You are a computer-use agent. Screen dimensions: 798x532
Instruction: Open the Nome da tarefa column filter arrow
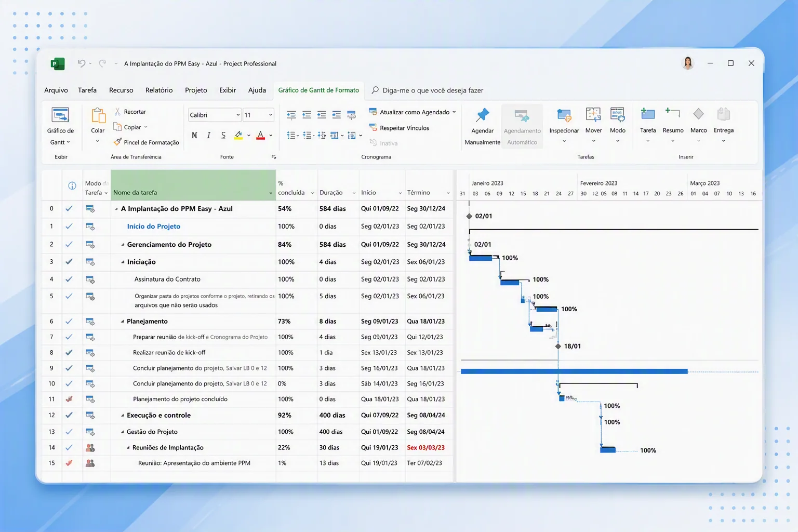coord(271,193)
